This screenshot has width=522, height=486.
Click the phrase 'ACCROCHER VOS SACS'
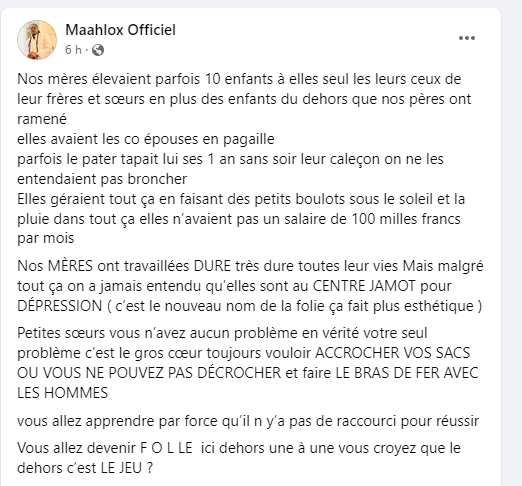coord(392,353)
